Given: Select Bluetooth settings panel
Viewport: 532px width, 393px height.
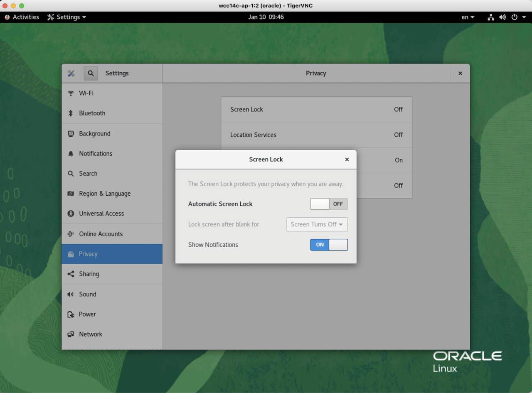Looking at the screenshot, I should [x=112, y=113].
